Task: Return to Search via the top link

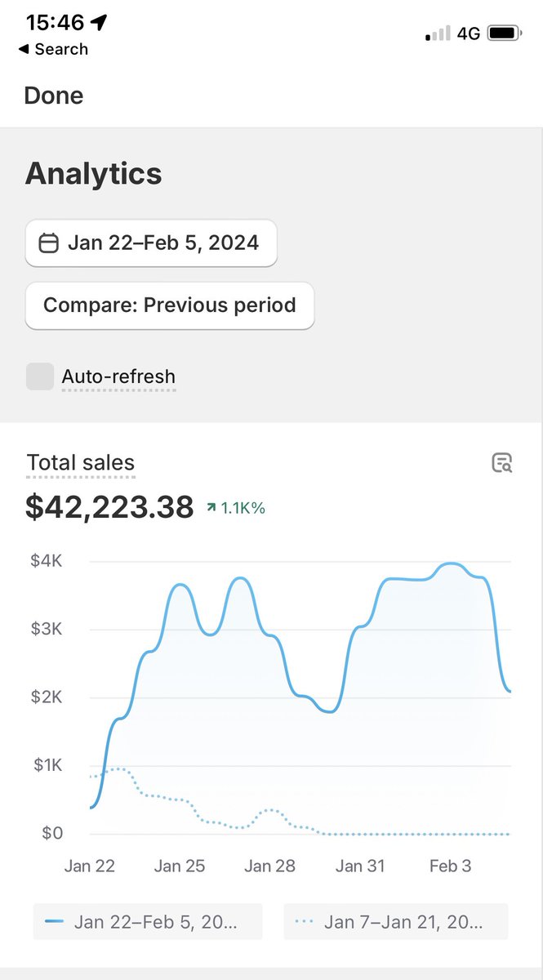Action: (x=53, y=49)
